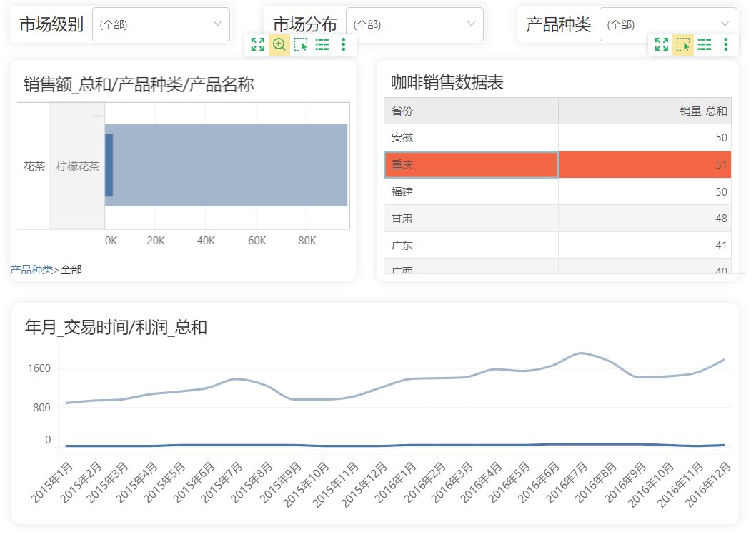
Task: Expand the coffee sales table to fullscreen
Action: [x=662, y=45]
